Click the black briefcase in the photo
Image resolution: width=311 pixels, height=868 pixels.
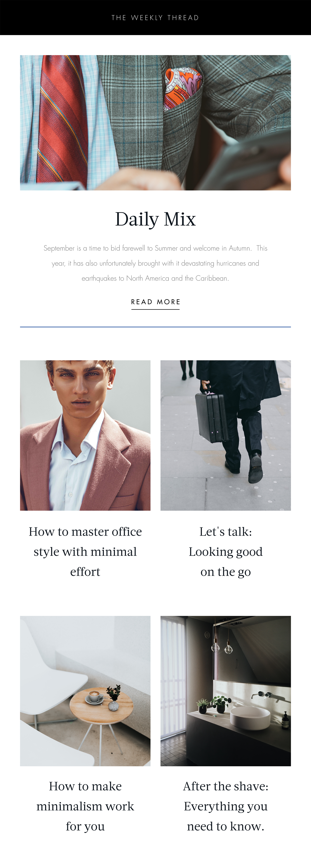212,416
